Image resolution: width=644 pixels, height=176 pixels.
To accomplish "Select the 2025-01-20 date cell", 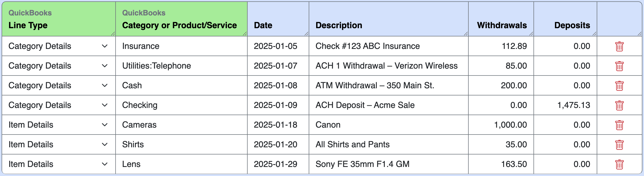I will point(278,144).
